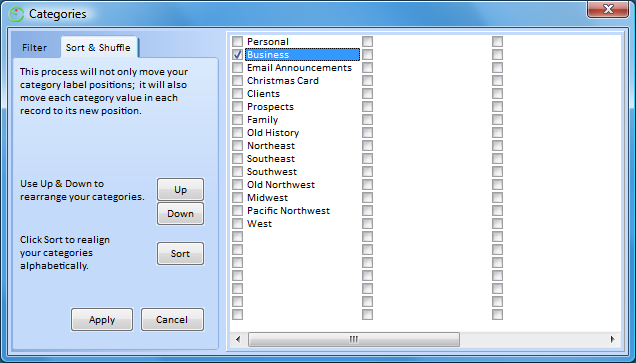Select the Personal category label
Screen dimensions: 636x363
(x=268, y=42)
